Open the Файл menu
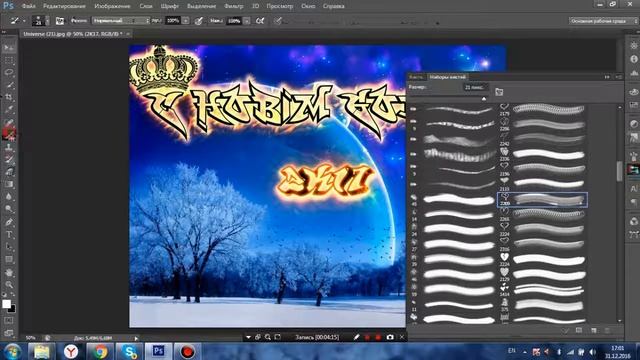640x360 pixels. [x=28, y=6]
